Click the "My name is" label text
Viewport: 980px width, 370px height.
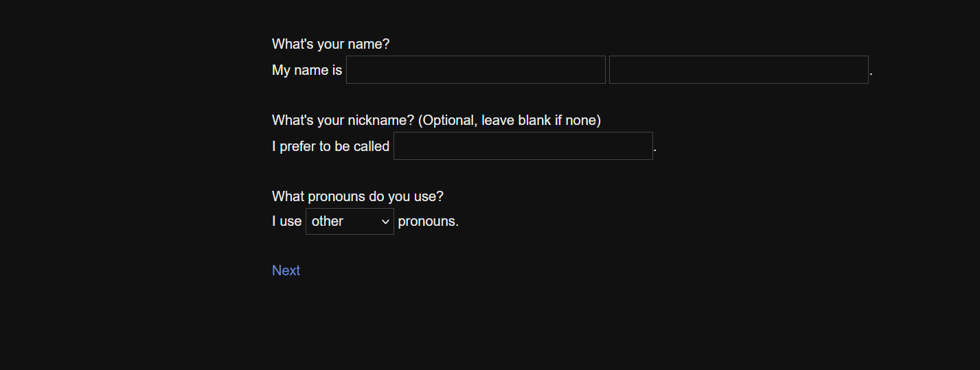(307, 70)
